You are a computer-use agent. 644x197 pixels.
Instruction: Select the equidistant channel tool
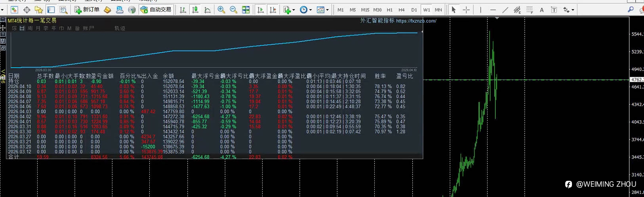(517, 10)
